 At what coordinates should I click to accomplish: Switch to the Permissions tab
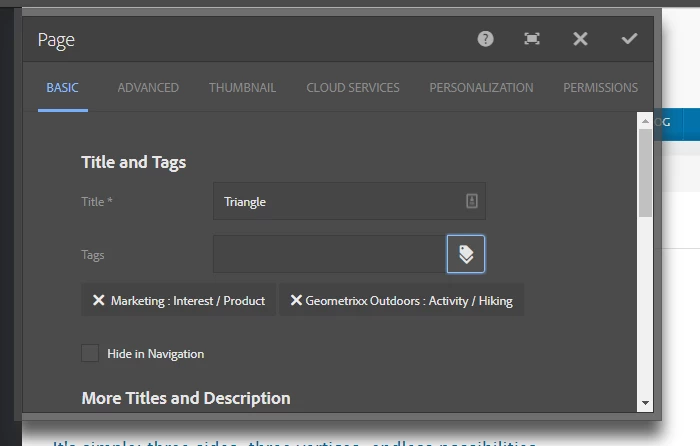tap(600, 88)
